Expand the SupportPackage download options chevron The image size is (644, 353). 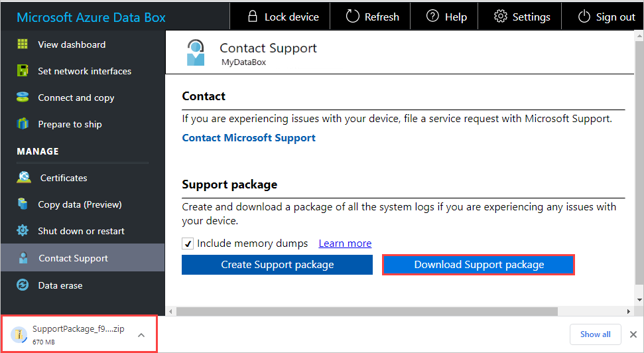[141, 335]
